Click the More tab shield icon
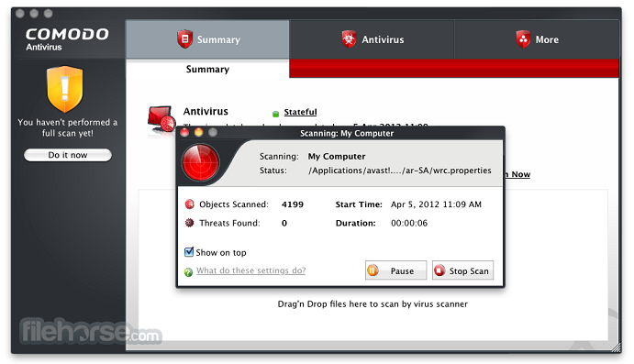634x364 pixels. [523, 39]
